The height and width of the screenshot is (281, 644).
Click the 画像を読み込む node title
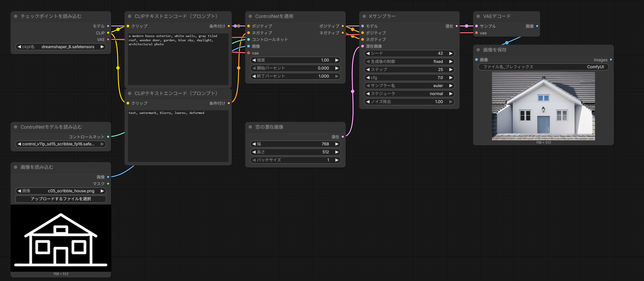point(37,167)
